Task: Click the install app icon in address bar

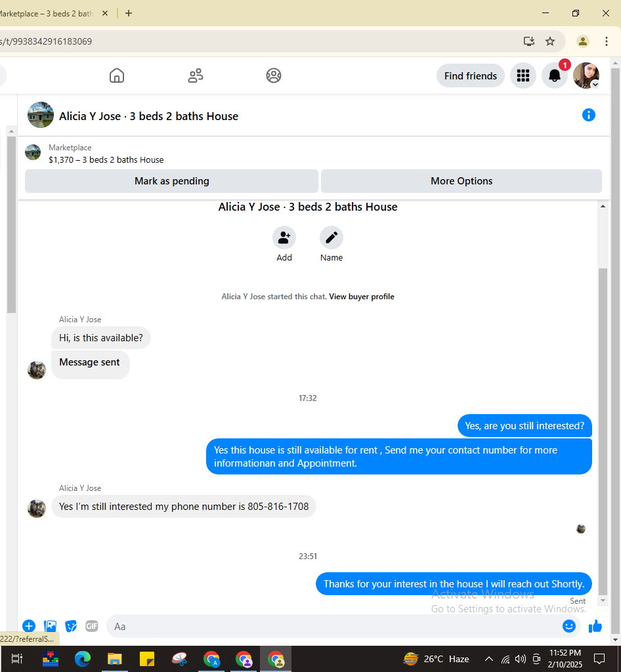Action: point(529,41)
